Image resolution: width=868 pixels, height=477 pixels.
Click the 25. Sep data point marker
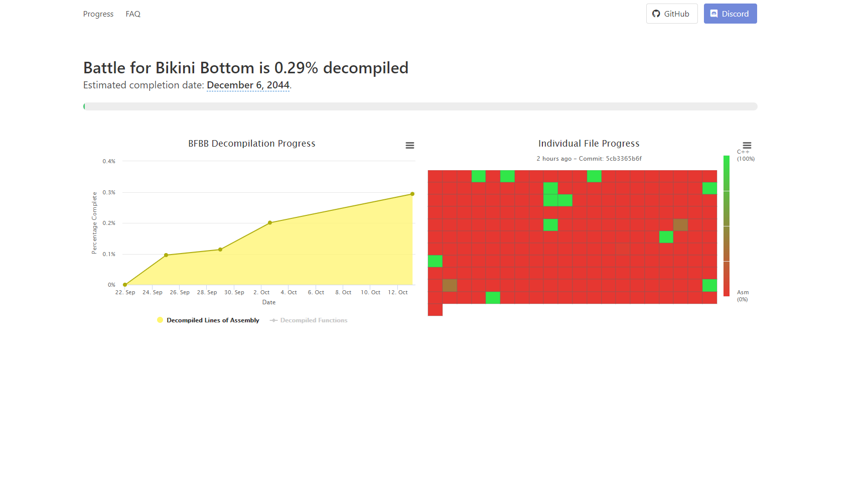tap(166, 255)
